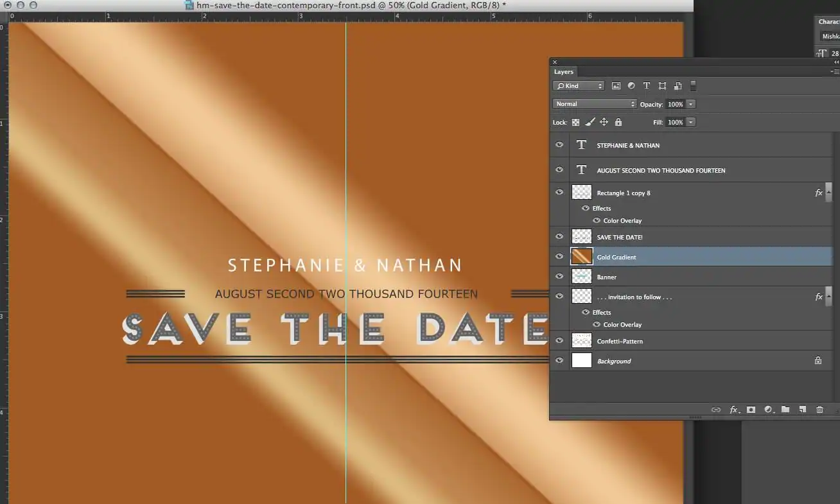Create a new layer icon
Image resolution: width=840 pixels, height=504 pixels.
tap(802, 410)
